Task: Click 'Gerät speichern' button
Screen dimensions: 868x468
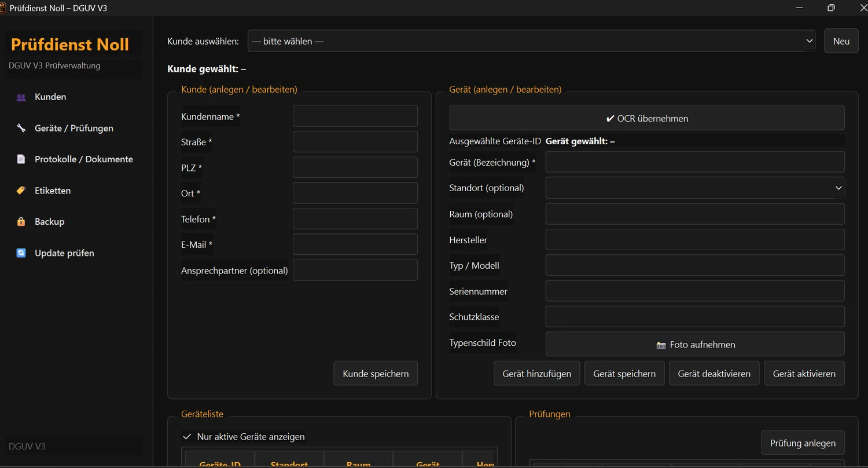Action: click(x=624, y=374)
